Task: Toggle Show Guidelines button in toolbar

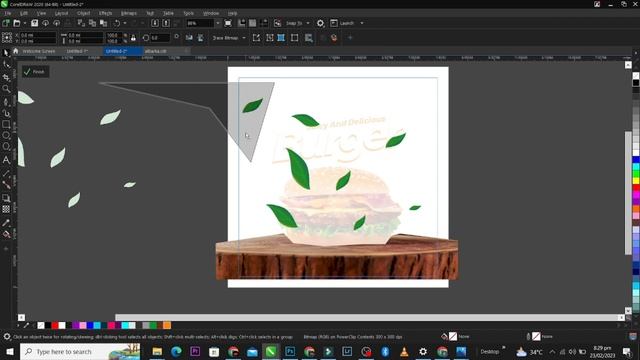Action: [264, 23]
